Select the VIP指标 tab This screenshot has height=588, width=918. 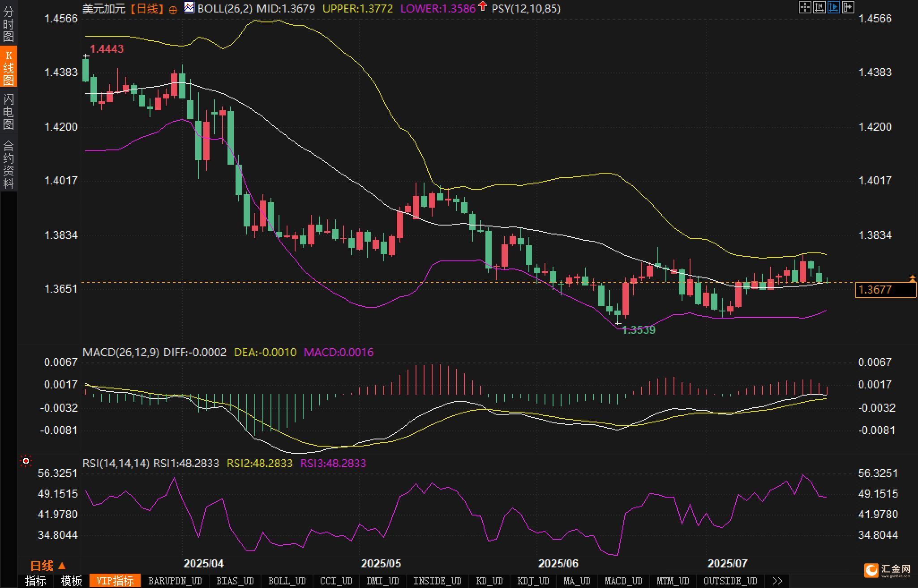point(115,581)
